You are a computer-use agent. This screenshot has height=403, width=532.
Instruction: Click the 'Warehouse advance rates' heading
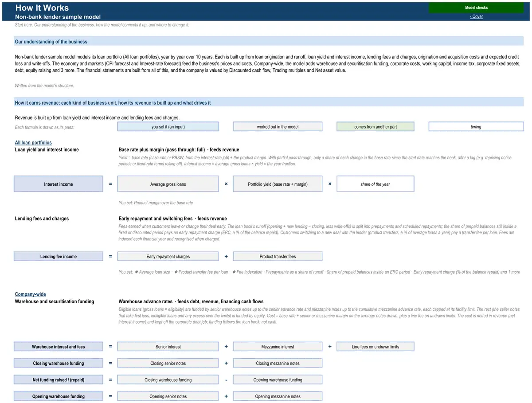tap(145, 301)
